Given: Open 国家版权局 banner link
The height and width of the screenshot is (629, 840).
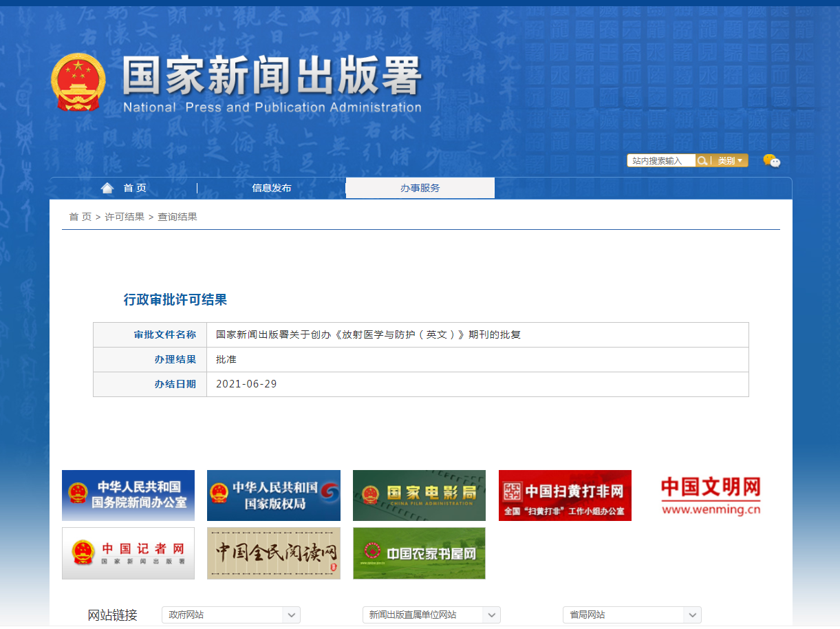Looking at the screenshot, I should pyautogui.click(x=274, y=495).
